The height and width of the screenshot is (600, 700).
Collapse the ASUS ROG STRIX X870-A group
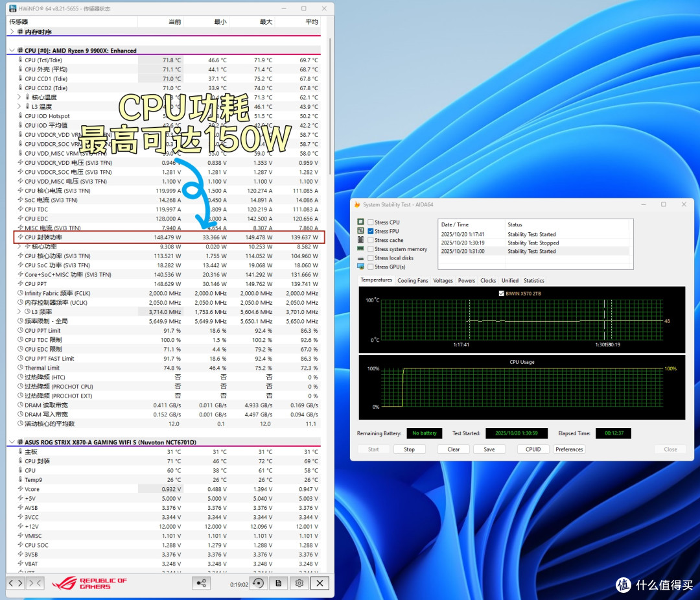(x=12, y=442)
